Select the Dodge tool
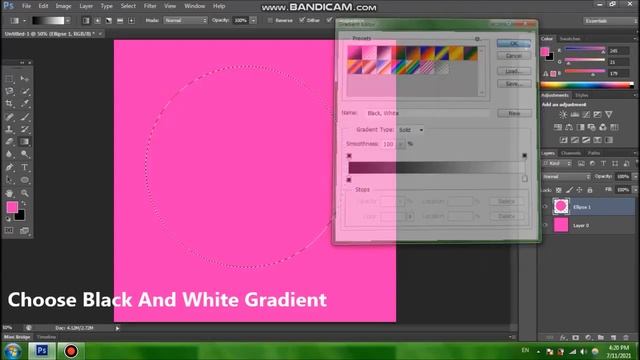This screenshot has width=640, height=360. 24,154
